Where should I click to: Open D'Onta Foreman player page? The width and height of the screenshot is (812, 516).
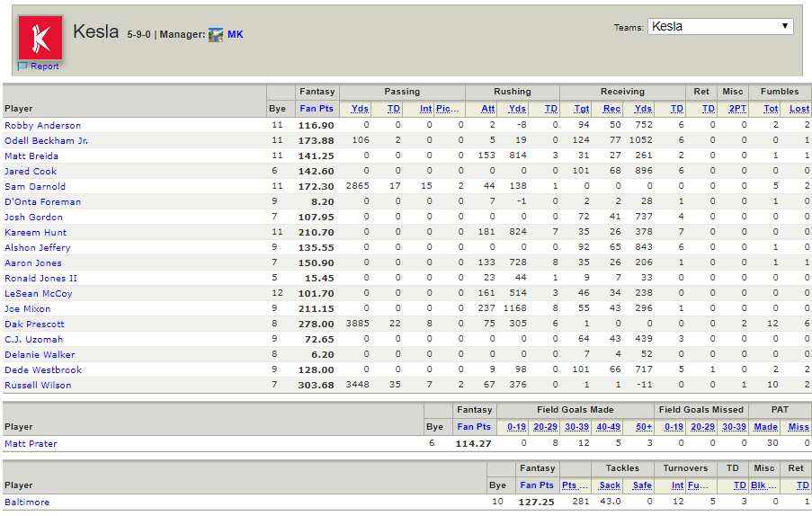[42, 201]
